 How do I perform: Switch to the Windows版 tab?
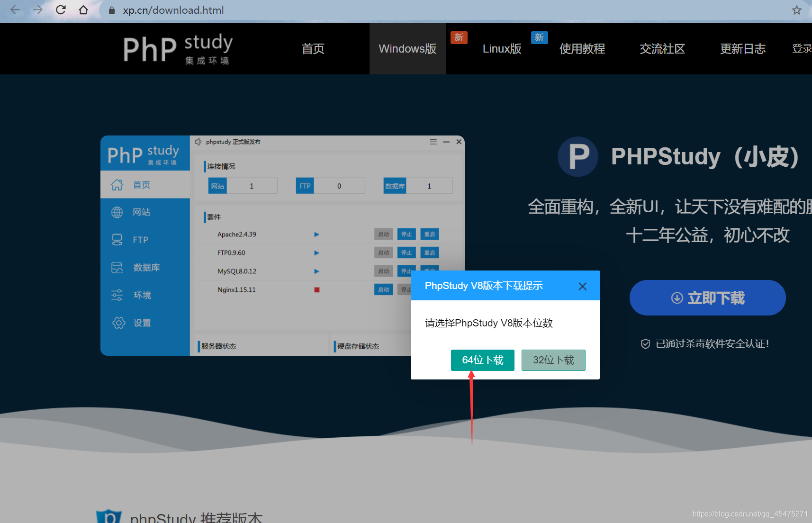[407, 49]
